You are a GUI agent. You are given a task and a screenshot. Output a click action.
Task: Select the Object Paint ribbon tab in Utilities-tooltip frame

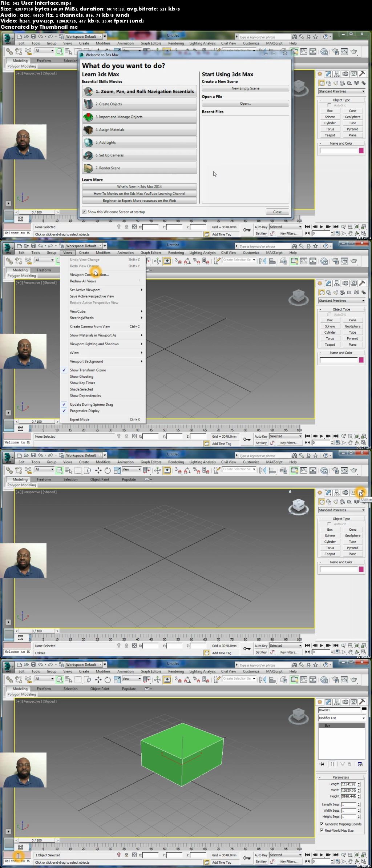pyautogui.click(x=100, y=479)
